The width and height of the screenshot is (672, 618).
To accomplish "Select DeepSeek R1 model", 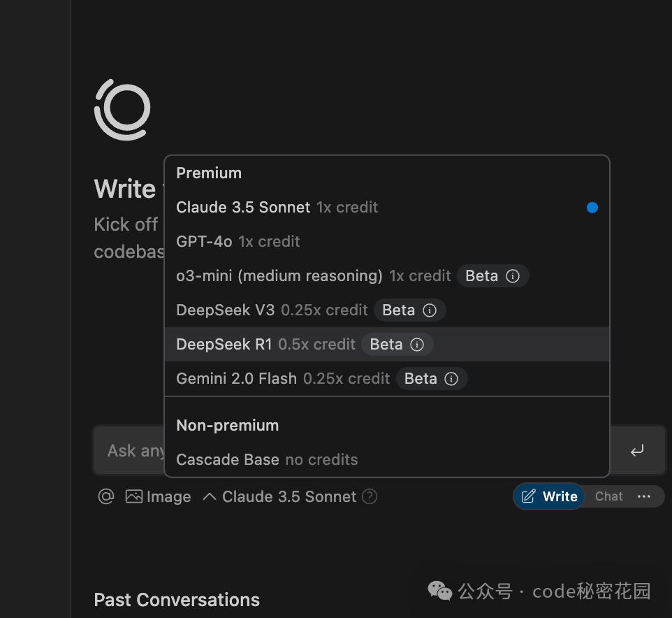I will [224, 345].
